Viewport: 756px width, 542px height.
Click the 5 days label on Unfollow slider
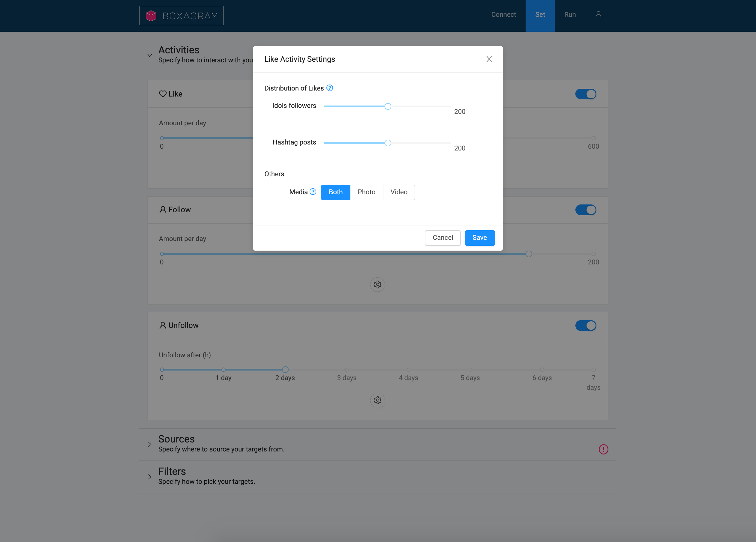[470, 378]
